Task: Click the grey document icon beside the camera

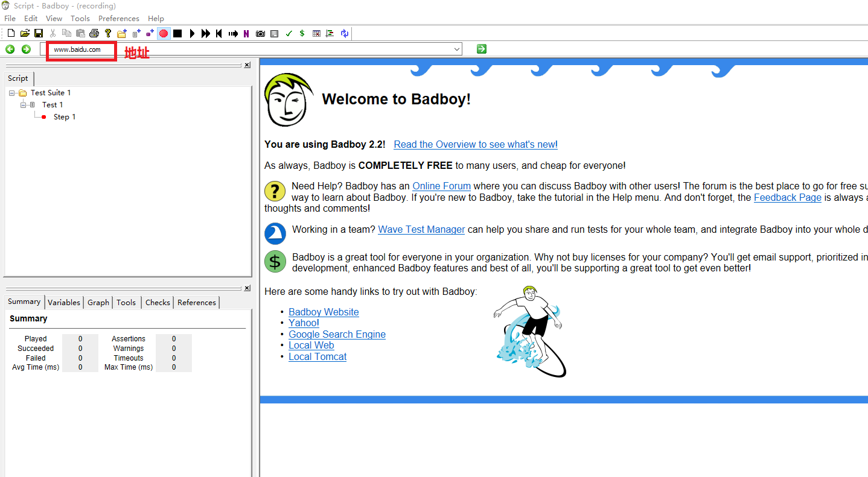Action: 275,33
